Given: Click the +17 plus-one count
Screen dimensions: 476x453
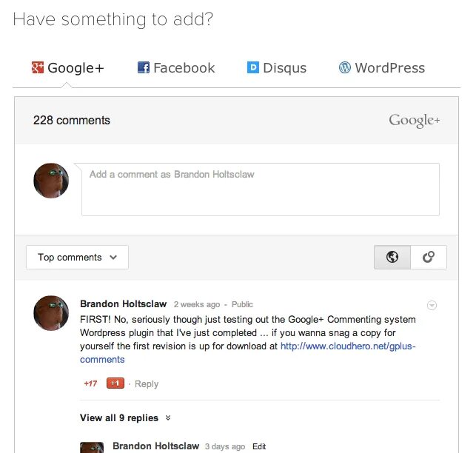Looking at the screenshot, I should pyautogui.click(x=90, y=383).
